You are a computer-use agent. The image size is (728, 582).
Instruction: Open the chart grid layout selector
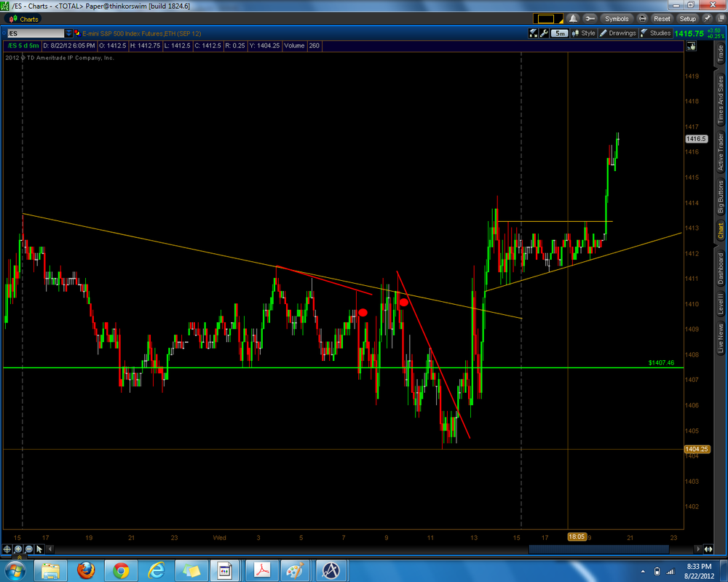548,19
